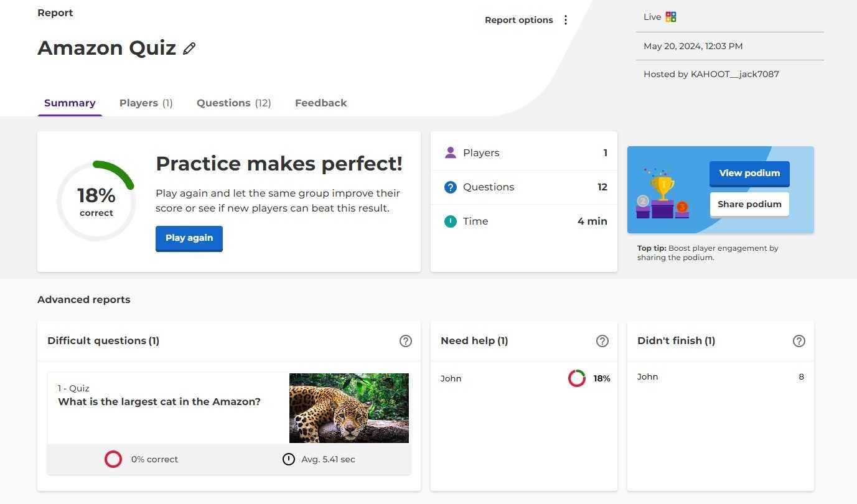857x504 pixels.
Task: Click the Live game mode icon
Action: pos(671,17)
